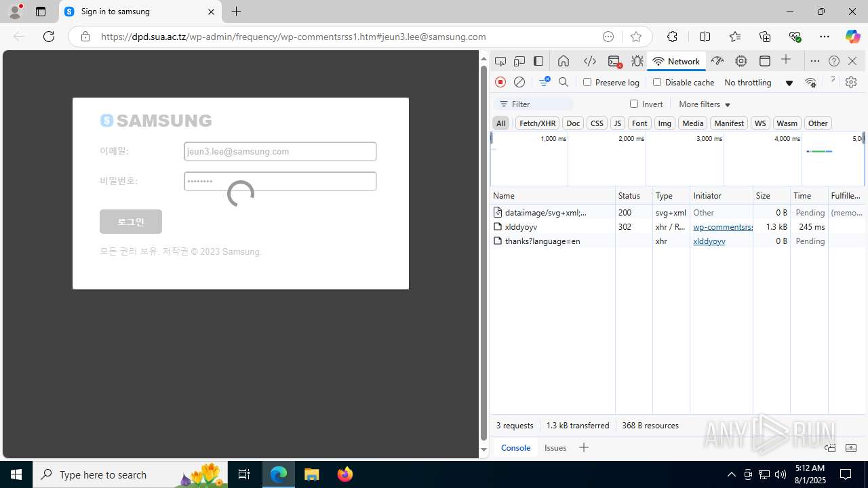868x488 pixels.
Task: Clear the network log
Action: coord(519,82)
